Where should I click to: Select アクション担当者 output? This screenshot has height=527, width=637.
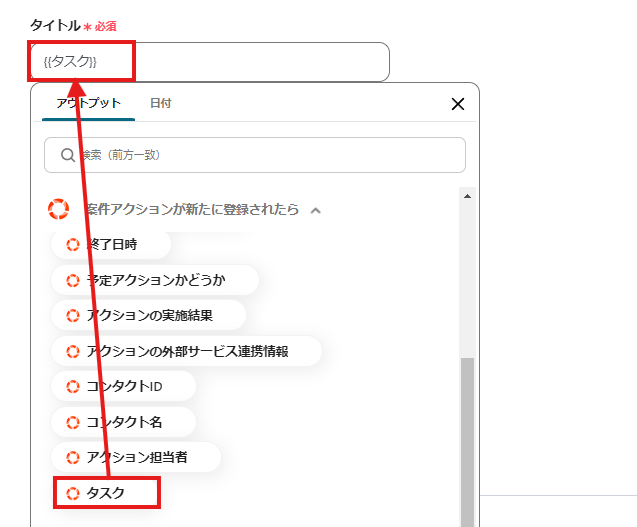(x=136, y=458)
